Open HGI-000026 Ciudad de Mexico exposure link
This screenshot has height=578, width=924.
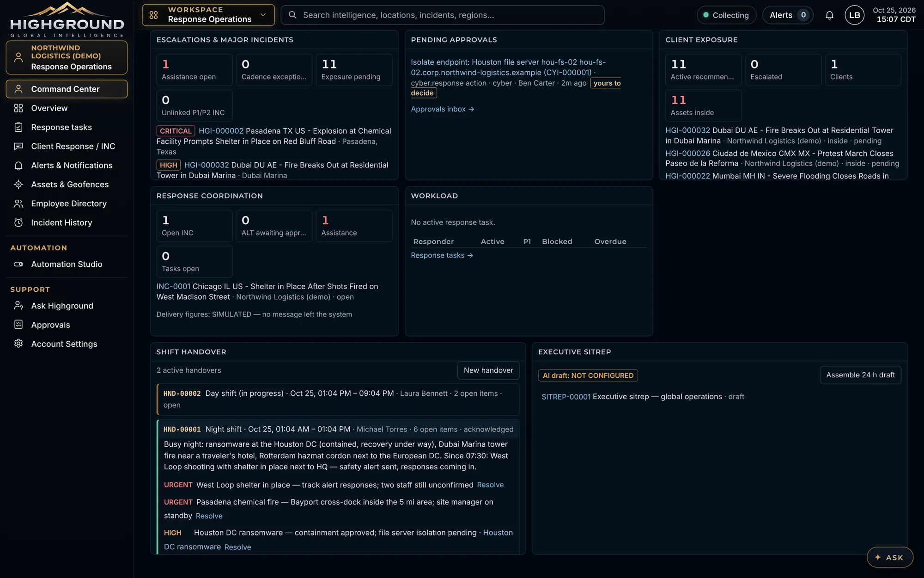[688, 153]
